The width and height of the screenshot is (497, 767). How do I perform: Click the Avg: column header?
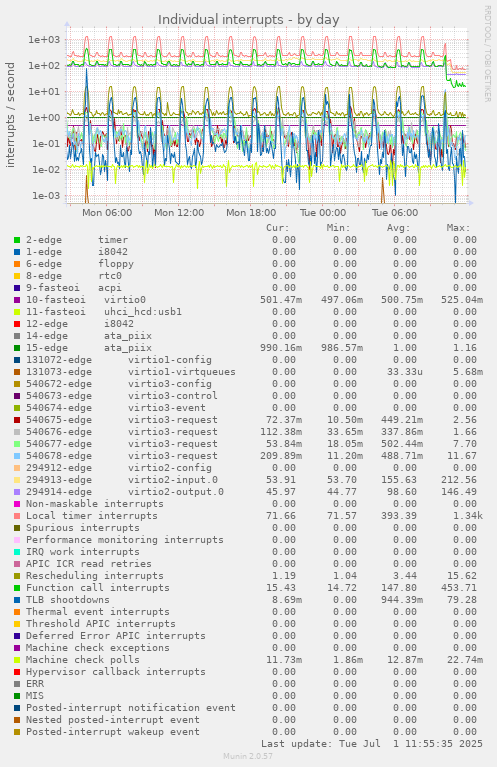[399, 228]
